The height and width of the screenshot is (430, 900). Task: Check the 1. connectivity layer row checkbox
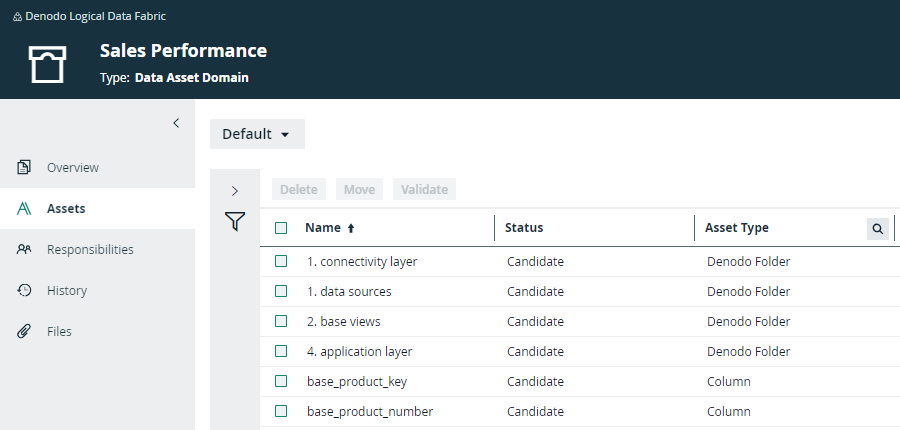click(281, 261)
